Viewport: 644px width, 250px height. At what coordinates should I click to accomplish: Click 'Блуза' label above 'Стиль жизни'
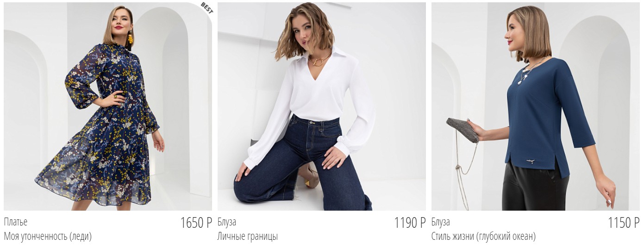coord(441,222)
